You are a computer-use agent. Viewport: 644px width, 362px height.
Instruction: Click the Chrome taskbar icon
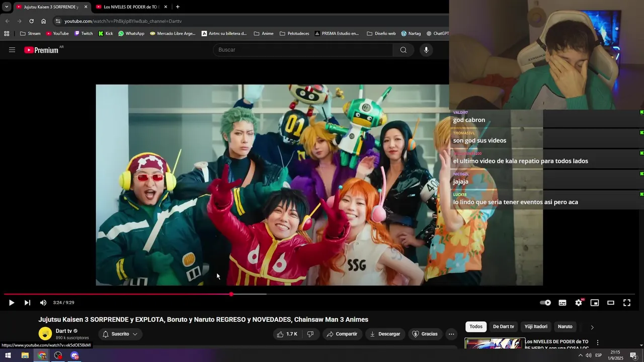tap(42, 355)
